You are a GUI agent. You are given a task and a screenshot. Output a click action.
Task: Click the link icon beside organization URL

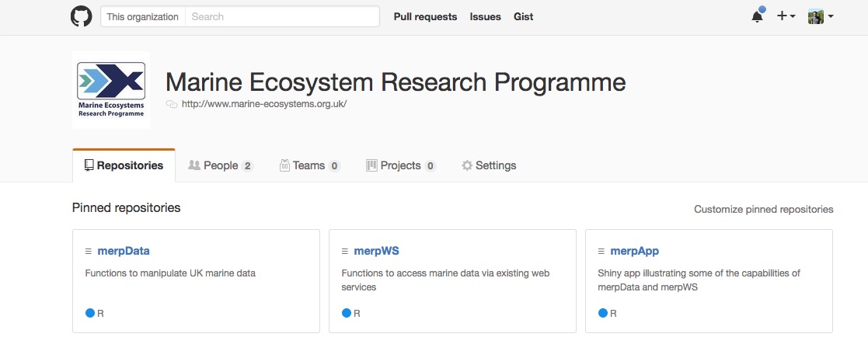pyautogui.click(x=172, y=104)
